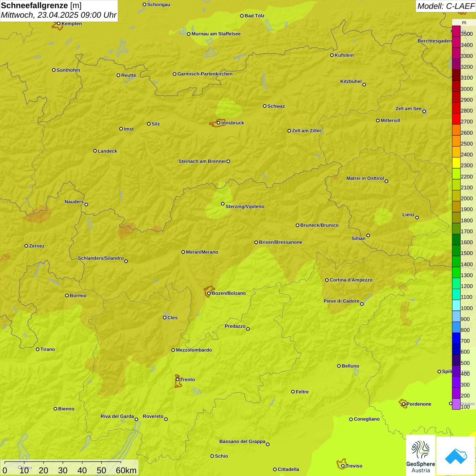Screen dimensions: 476x476
Task: Click the Rovereto label
Action: (153, 416)
